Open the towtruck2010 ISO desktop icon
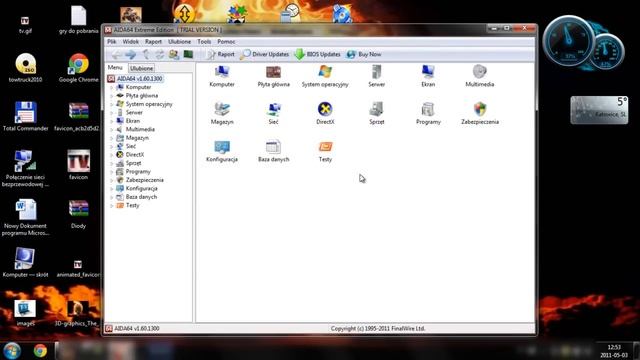 [x=25, y=68]
